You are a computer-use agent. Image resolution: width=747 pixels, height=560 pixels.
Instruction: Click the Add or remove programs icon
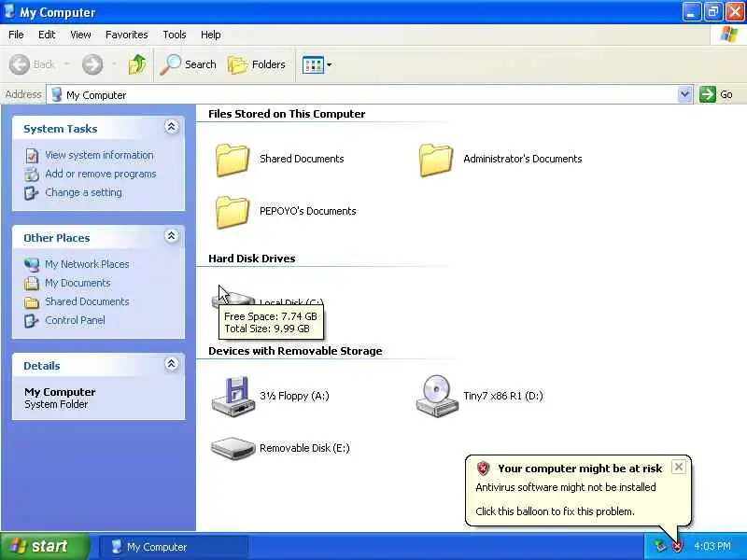32,175
